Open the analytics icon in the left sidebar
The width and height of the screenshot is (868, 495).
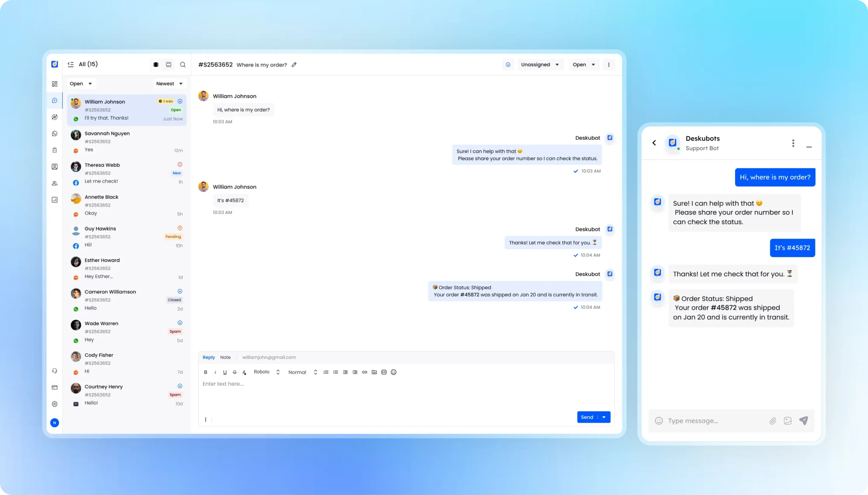[54, 200]
